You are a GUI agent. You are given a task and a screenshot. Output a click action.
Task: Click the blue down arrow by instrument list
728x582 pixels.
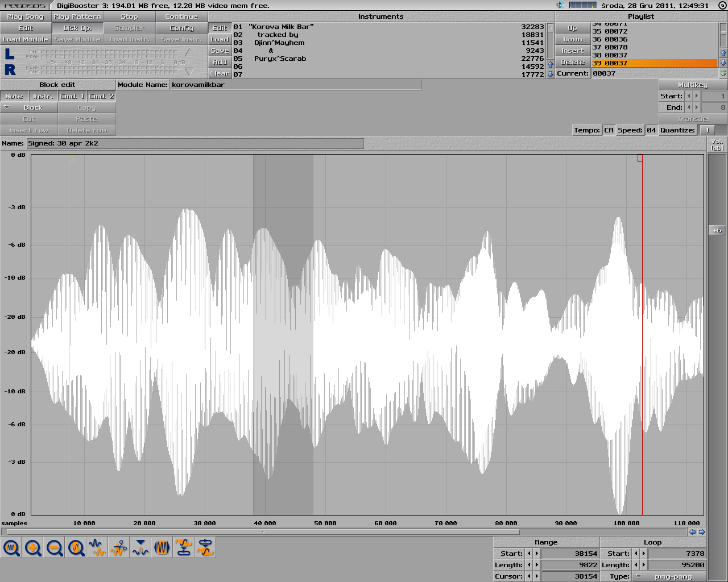tap(550, 74)
